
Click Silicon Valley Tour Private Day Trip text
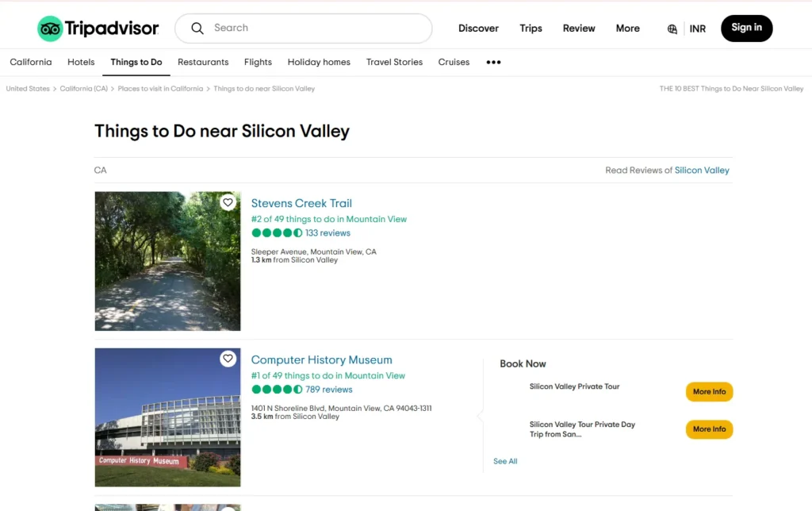click(x=582, y=429)
